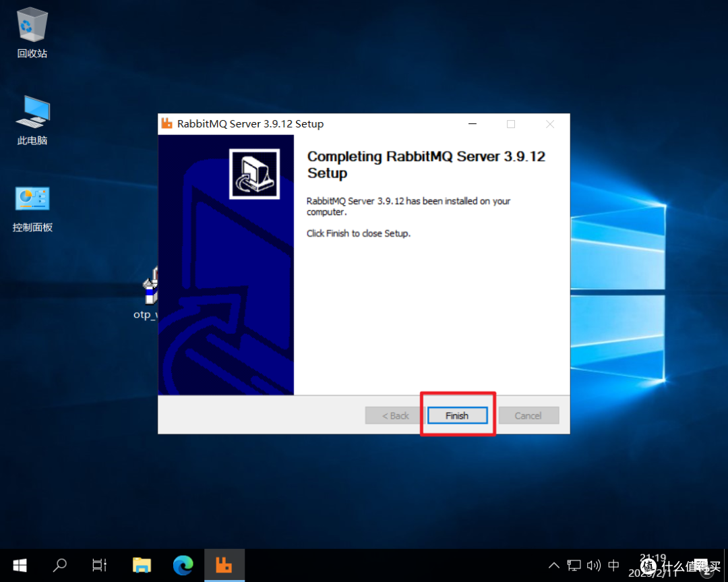
Task: Click the Cancel button in the installer
Action: (528, 415)
